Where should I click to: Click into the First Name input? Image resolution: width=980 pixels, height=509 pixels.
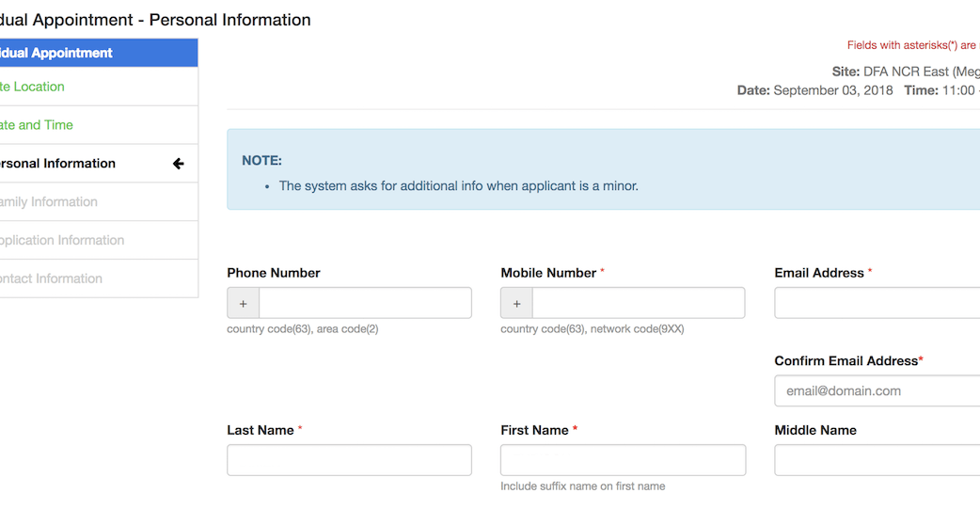pyautogui.click(x=623, y=461)
